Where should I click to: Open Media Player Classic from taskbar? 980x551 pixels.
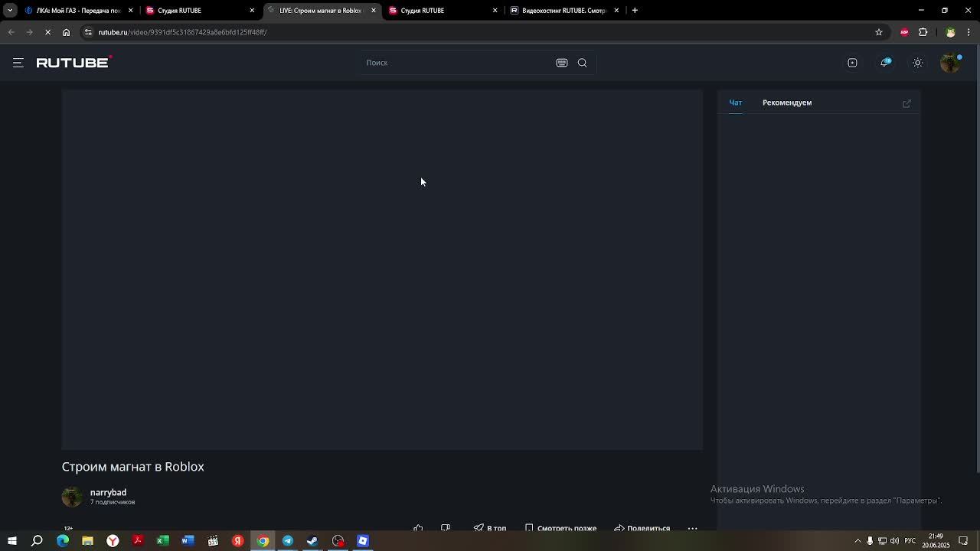tap(213, 541)
